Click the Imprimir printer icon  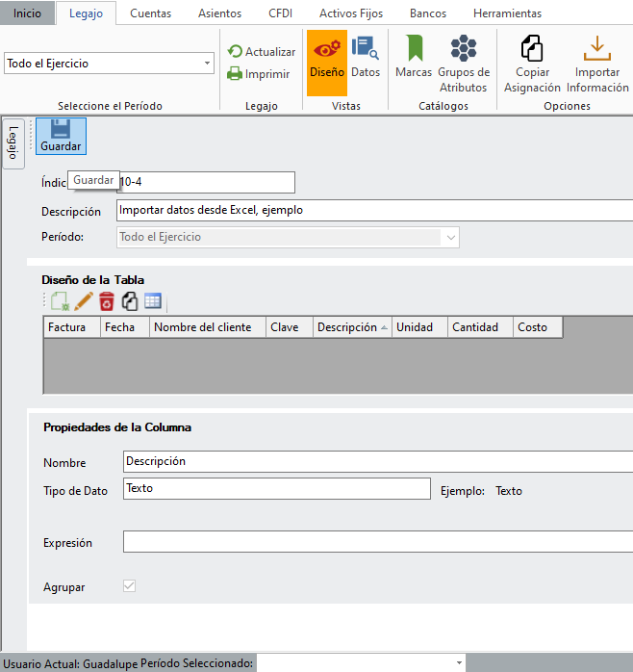235,74
